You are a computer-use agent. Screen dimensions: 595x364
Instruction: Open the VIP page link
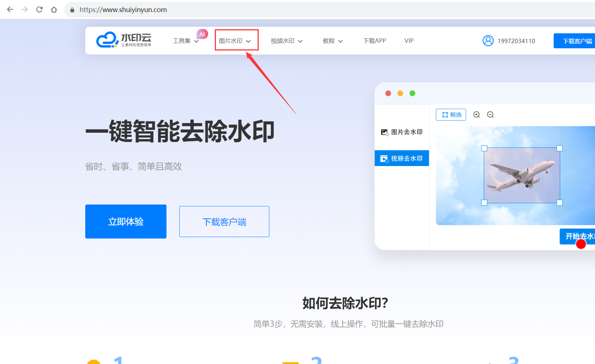coord(409,41)
